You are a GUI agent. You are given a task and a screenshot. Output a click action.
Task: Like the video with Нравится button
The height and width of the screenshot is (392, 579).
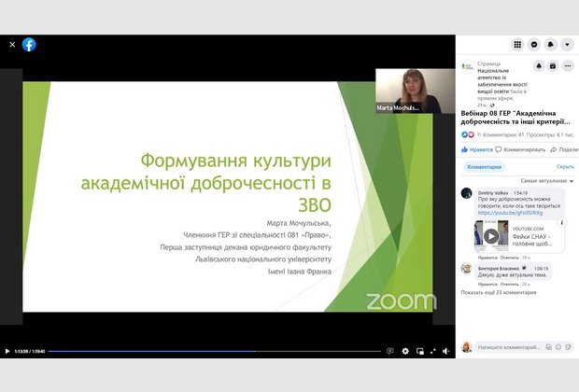coord(476,149)
